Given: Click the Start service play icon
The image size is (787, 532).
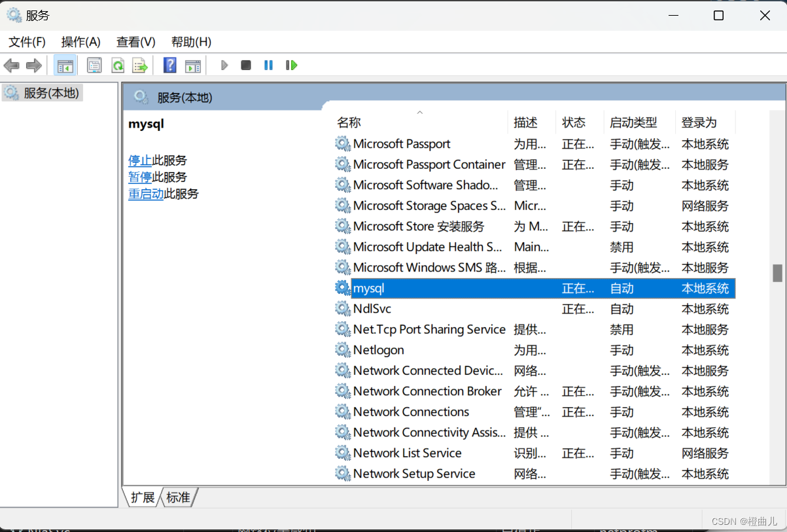Looking at the screenshot, I should point(224,65).
